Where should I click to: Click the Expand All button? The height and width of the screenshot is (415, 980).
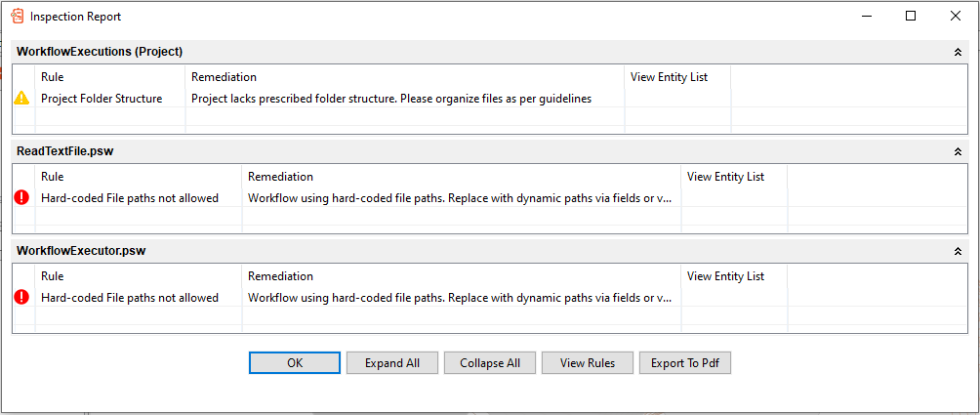[x=392, y=363]
